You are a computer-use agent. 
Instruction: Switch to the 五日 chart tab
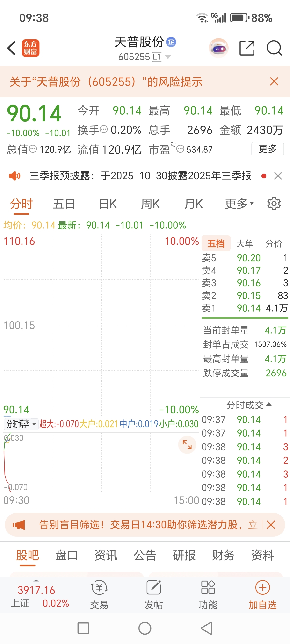[x=64, y=204]
